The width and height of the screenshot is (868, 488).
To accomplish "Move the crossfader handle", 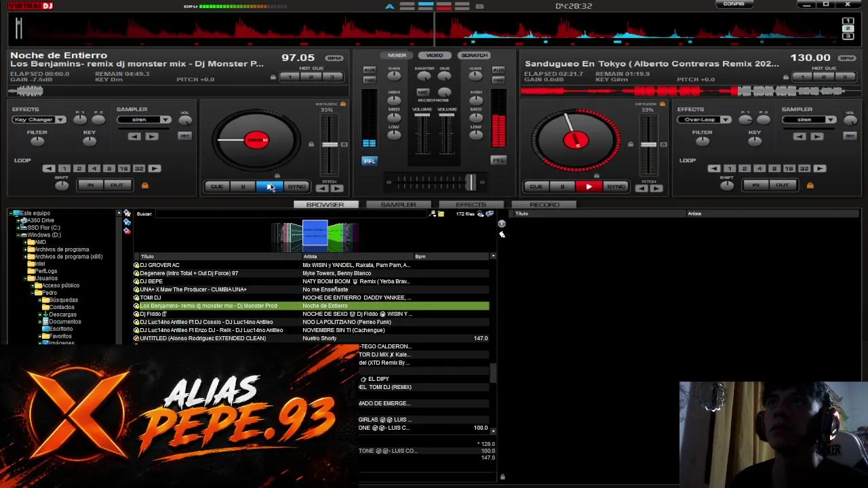I will 471,182.
